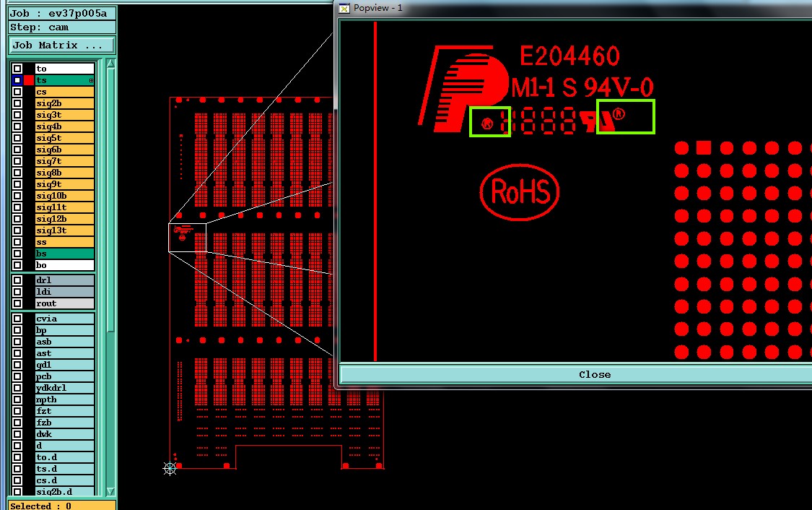Toggle checkbox for layer 'bs'
The height and width of the screenshot is (510, 812).
pos(17,254)
